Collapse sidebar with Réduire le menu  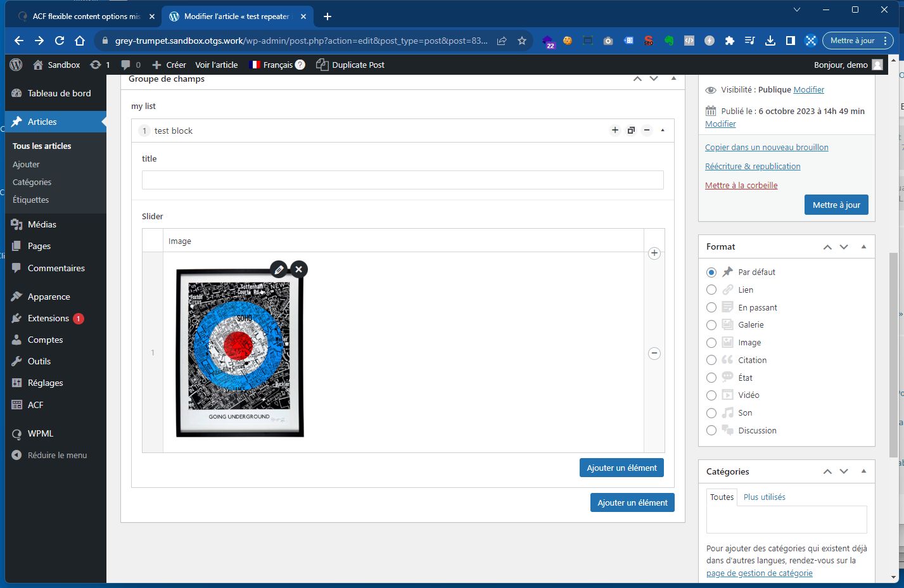56,455
